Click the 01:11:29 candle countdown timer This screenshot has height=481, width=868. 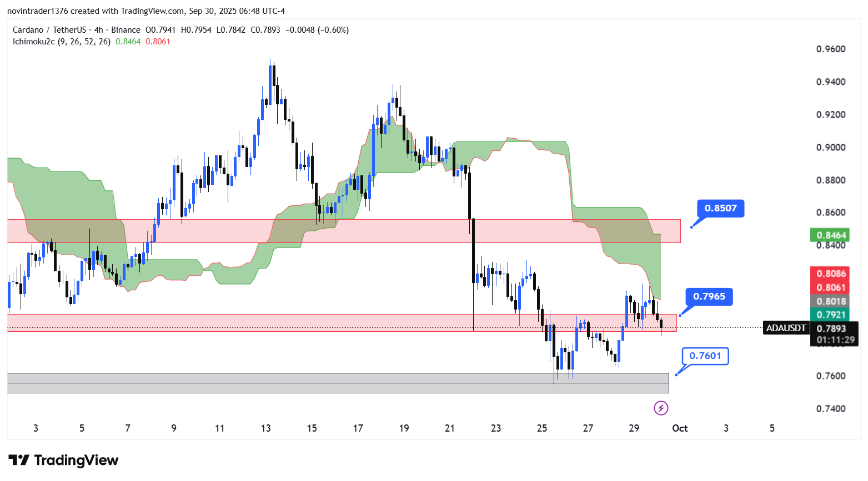click(x=835, y=340)
